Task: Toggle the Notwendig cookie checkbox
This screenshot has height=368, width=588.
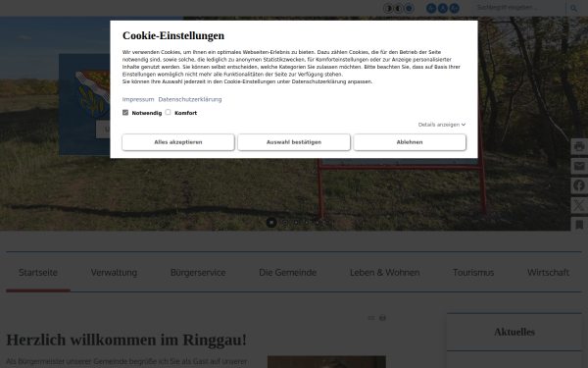Action: point(125,112)
